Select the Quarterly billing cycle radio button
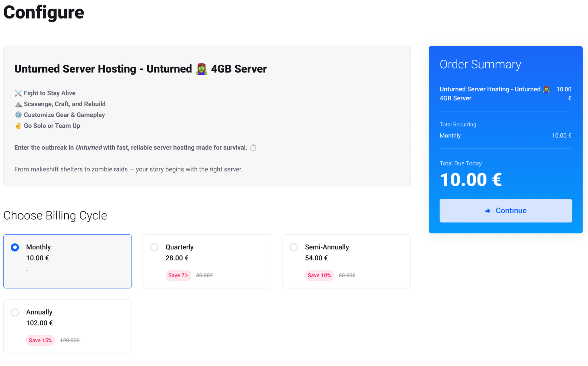 (154, 247)
